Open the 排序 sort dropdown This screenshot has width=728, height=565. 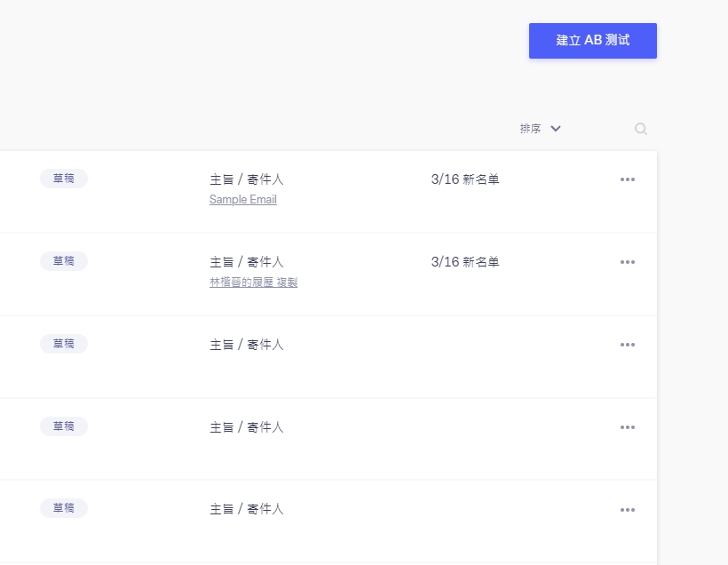tap(540, 129)
